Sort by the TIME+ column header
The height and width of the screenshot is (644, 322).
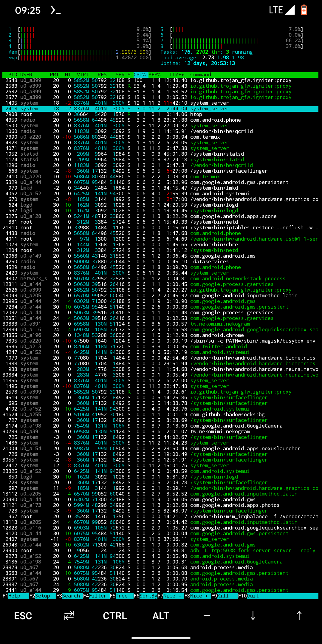click(x=177, y=75)
